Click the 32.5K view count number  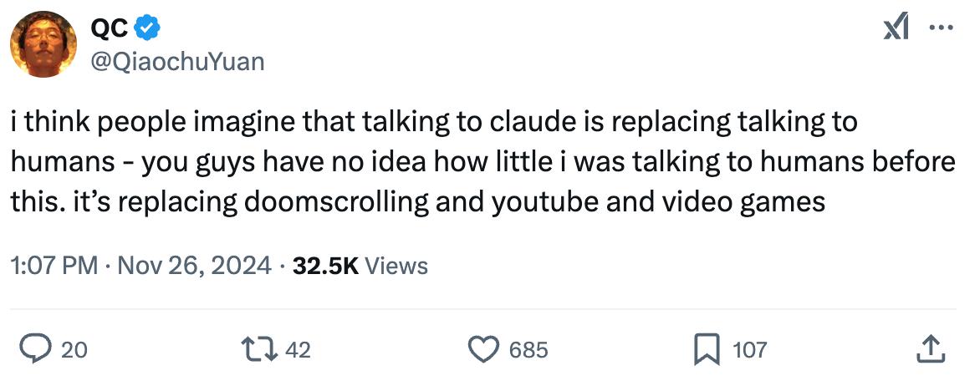(x=327, y=266)
